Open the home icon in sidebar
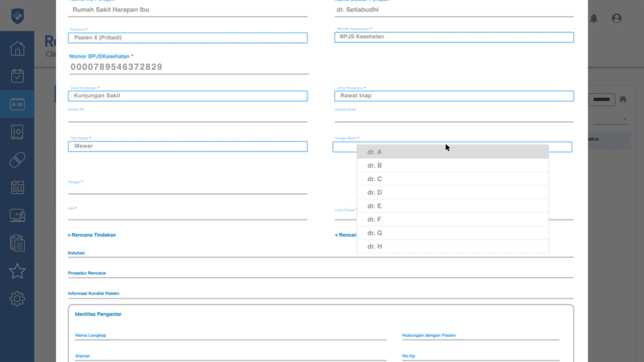Screen dimensions: 644x362 point(17,48)
